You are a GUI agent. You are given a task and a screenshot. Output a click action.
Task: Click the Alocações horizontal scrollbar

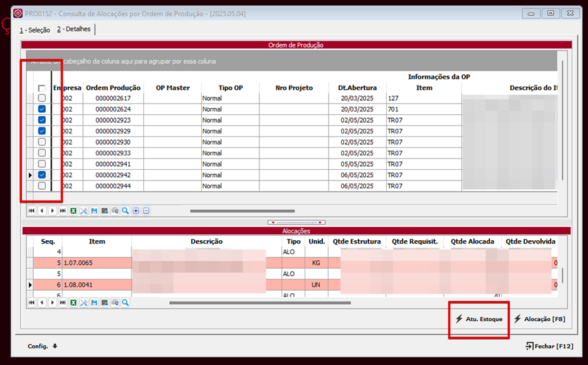(260, 303)
